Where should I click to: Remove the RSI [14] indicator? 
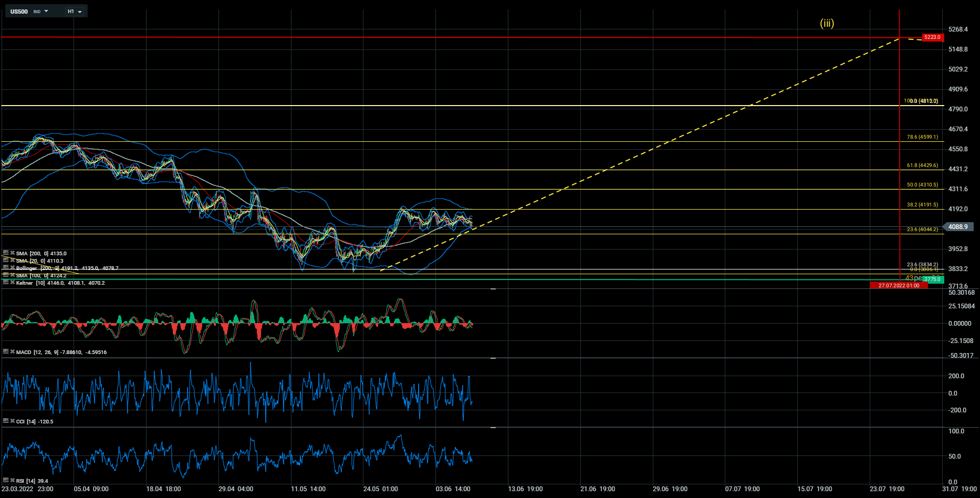[x=12, y=481]
